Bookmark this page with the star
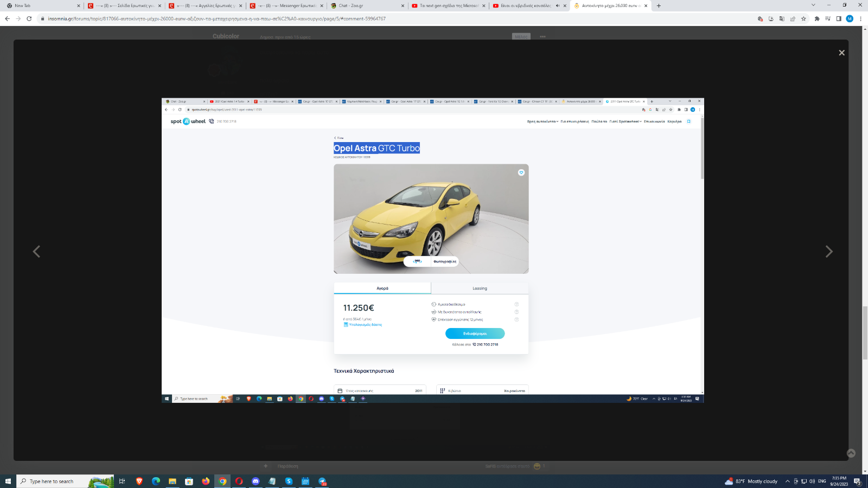868x488 pixels. (803, 18)
